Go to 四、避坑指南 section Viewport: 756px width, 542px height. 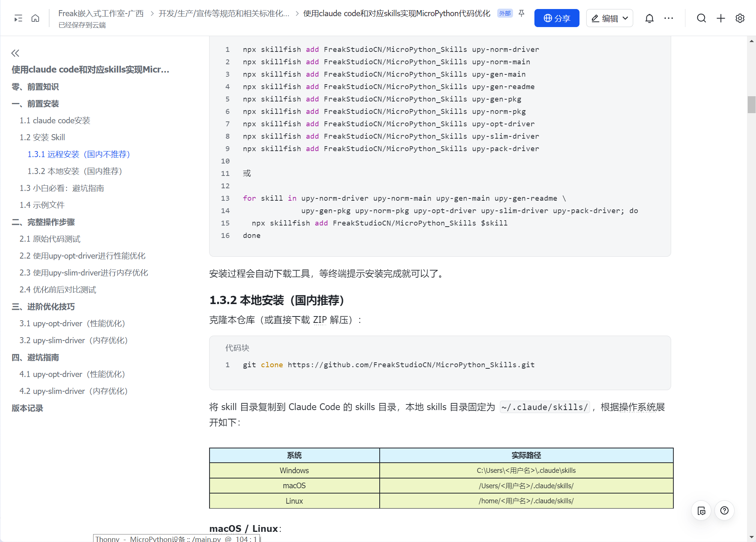35,357
